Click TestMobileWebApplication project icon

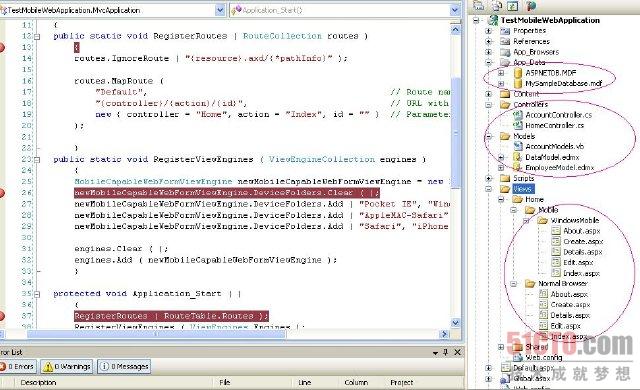click(x=493, y=20)
